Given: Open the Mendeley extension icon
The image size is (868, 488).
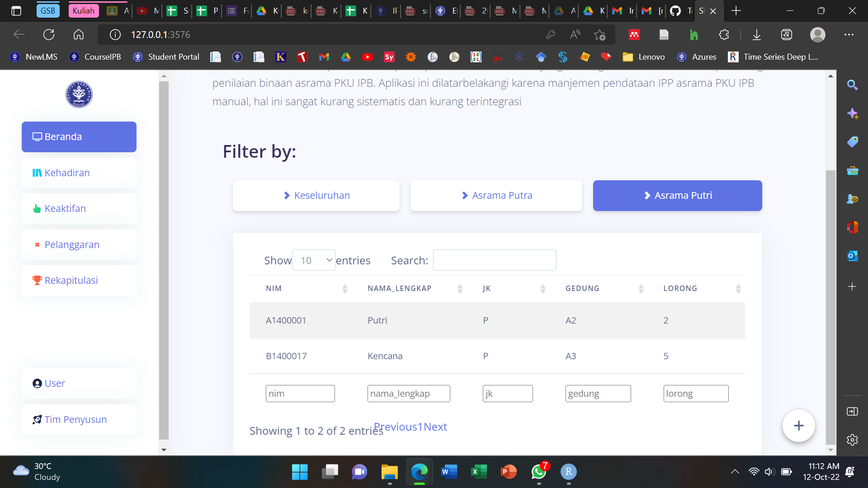Looking at the screenshot, I should point(634,34).
